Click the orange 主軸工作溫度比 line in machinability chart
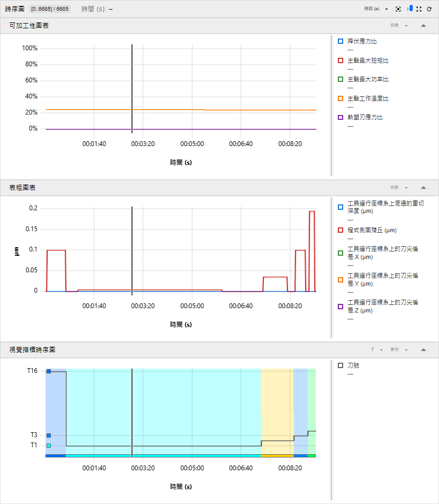439x504 pixels. pos(181,110)
